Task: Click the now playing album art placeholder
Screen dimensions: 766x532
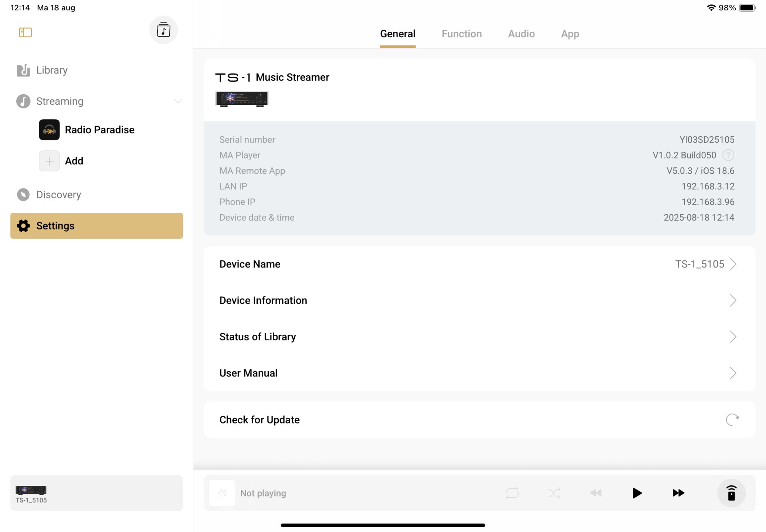Action: 222,493
